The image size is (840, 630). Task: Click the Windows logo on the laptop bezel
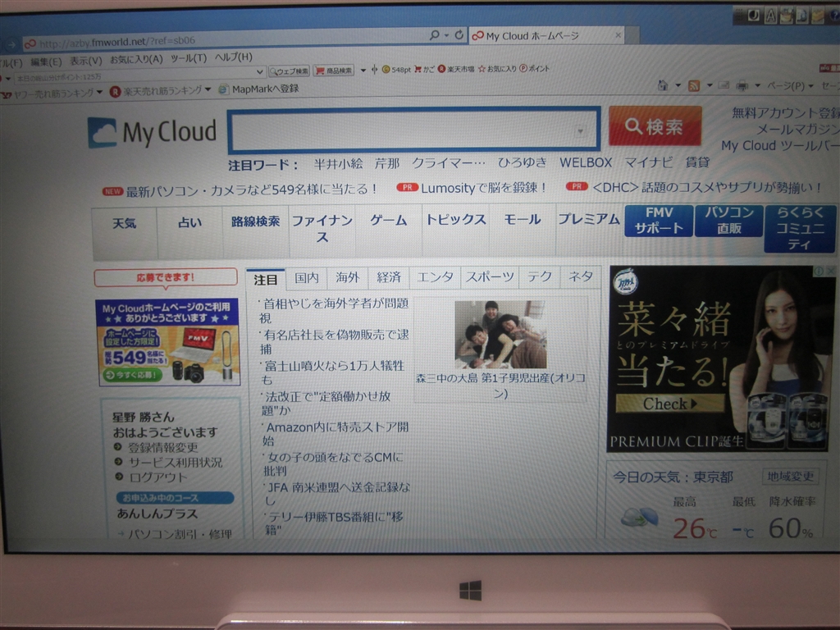pos(470,591)
